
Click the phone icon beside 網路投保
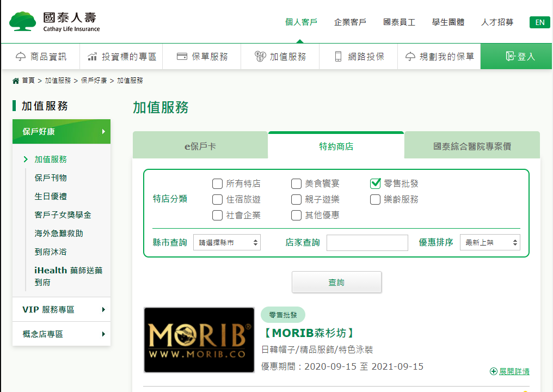338,57
